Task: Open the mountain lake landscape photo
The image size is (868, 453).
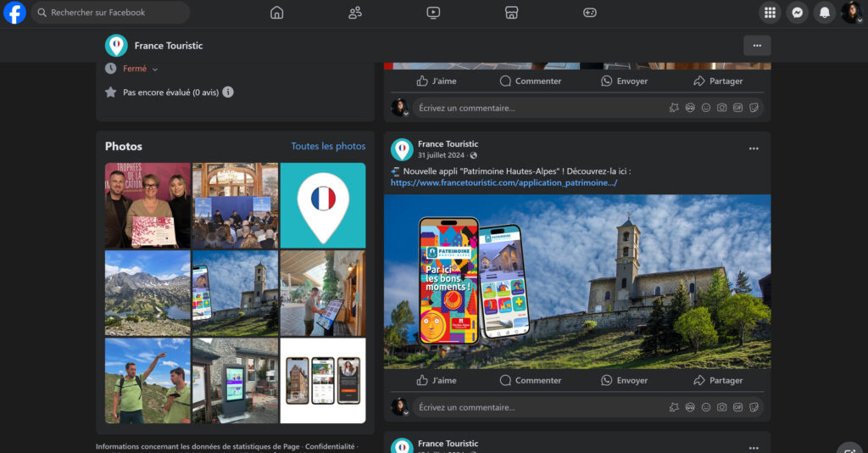Action: click(x=147, y=293)
